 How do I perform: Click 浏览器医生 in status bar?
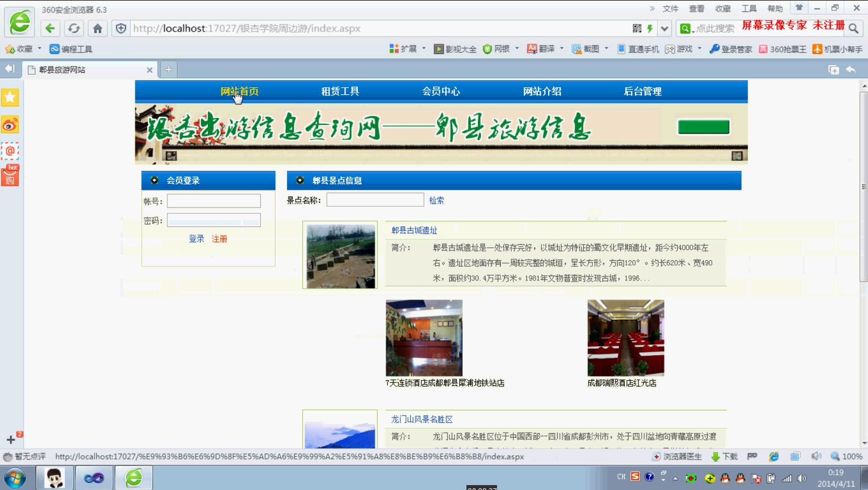(677, 457)
